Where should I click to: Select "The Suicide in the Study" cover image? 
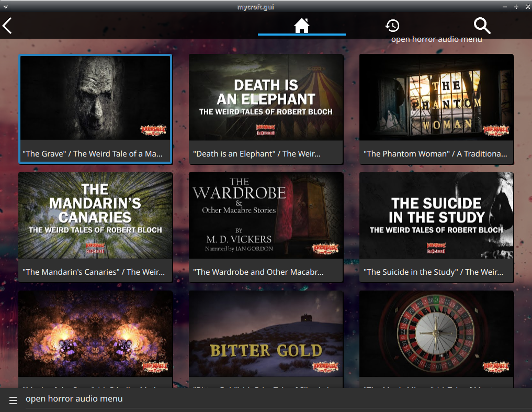(437, 215)
